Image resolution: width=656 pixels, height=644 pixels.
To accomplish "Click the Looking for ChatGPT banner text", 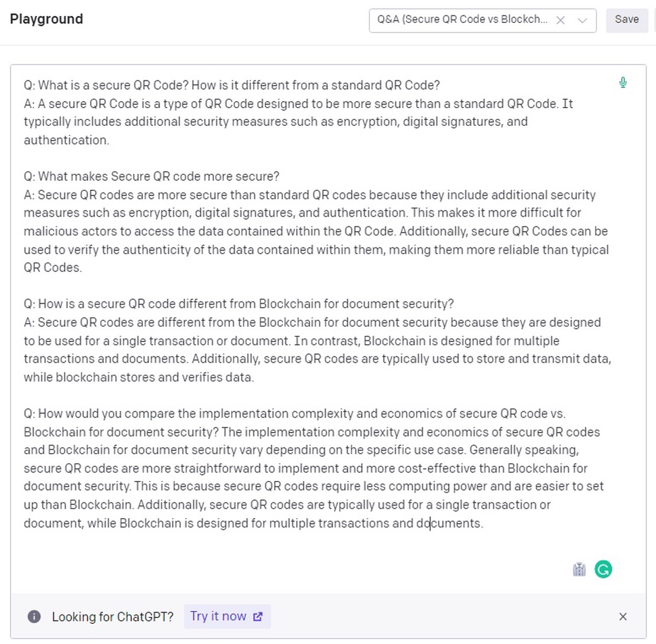I will [x=112, y=616].
